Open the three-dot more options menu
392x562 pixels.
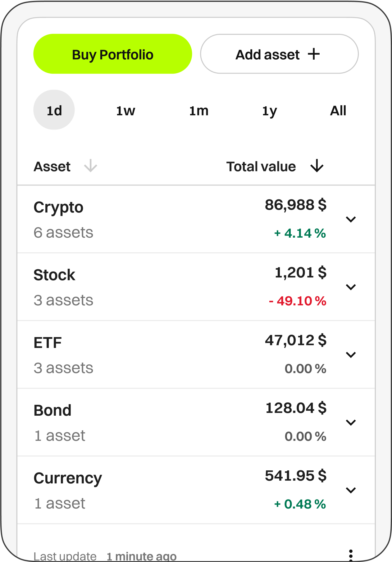(351, 554)
